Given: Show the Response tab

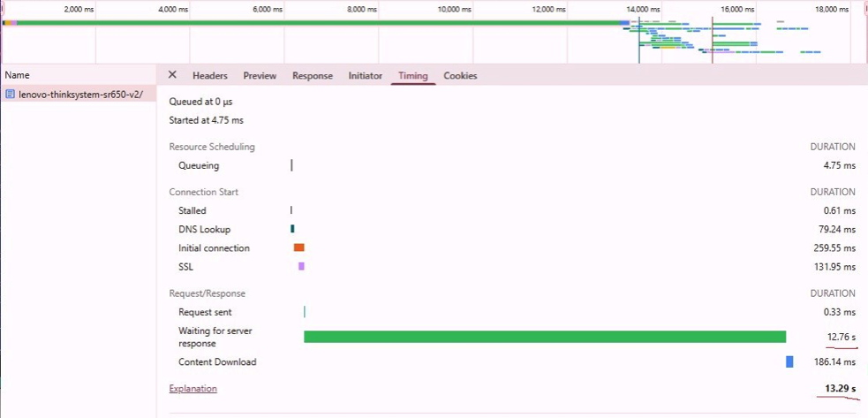Looking at the screenshot, I should click(x=313, y=76).
